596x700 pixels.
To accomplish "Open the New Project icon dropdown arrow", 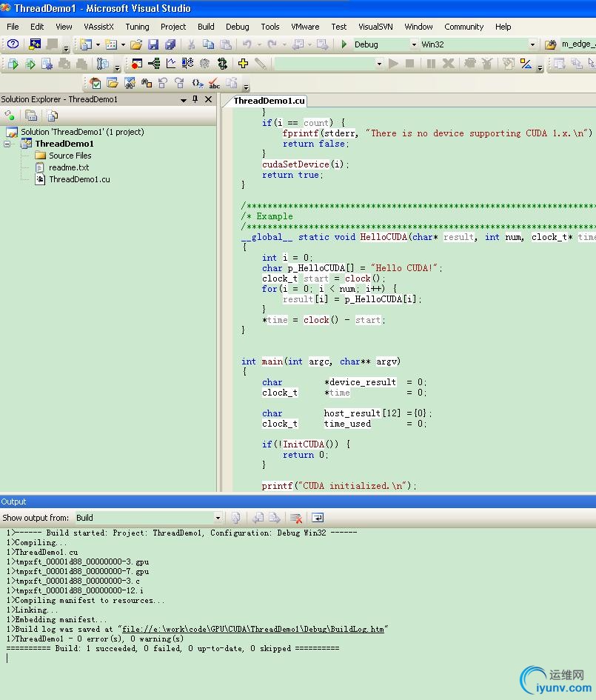I will tap(98, 44).
